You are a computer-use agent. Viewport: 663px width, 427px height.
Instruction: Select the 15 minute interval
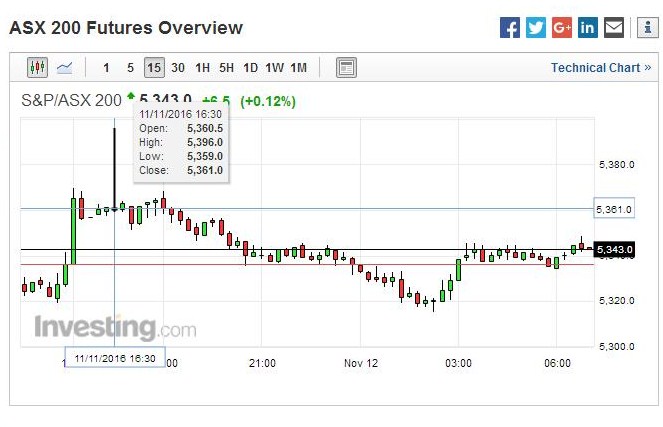154,68
